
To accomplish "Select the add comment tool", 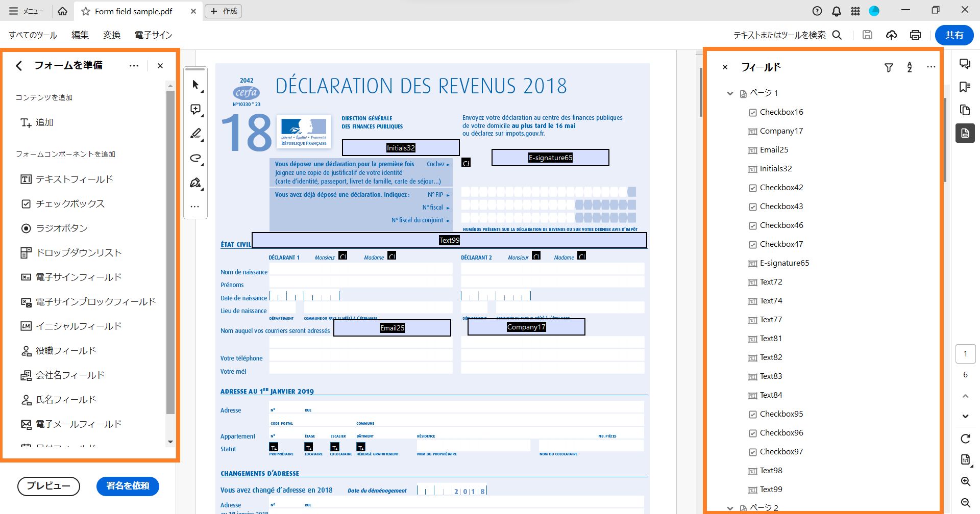I will (x=195, y=109).
